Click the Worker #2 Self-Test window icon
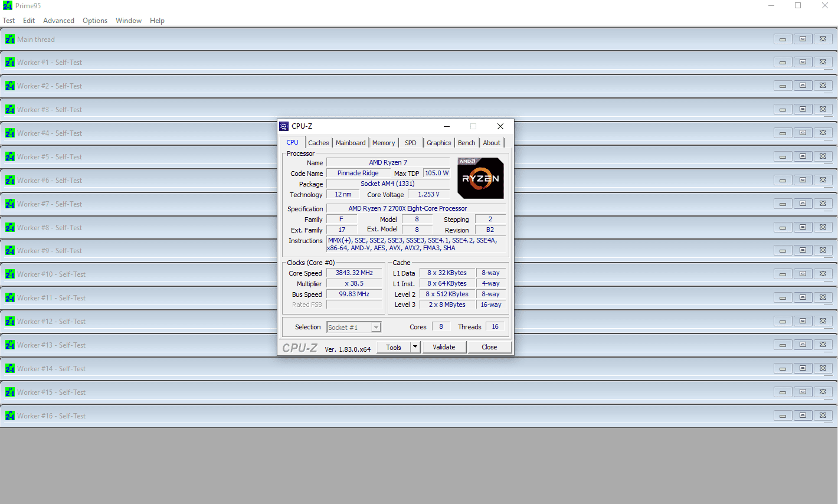The height and width of the screenshot is (504, 838). coord(10,86)
